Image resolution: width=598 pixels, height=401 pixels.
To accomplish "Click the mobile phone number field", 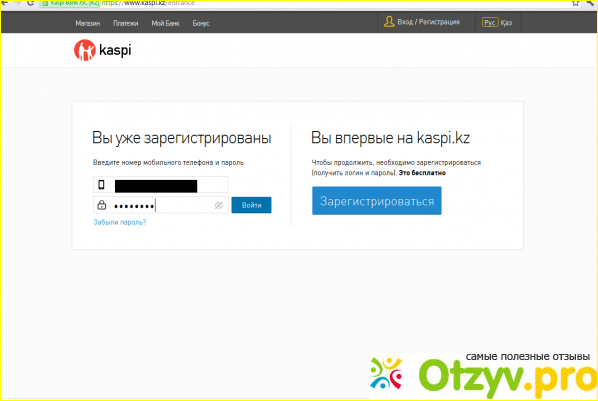I will coord(161,185).
